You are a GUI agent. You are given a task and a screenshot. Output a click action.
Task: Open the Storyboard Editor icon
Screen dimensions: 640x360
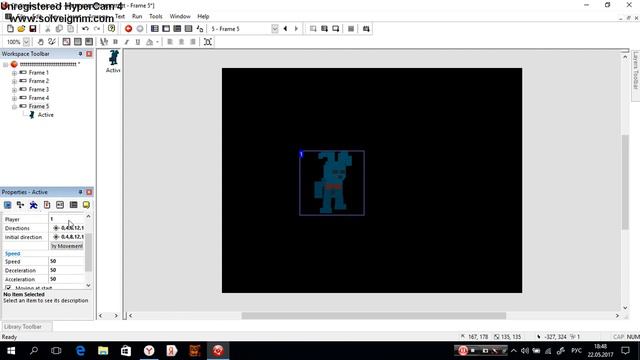pos(155,29)
